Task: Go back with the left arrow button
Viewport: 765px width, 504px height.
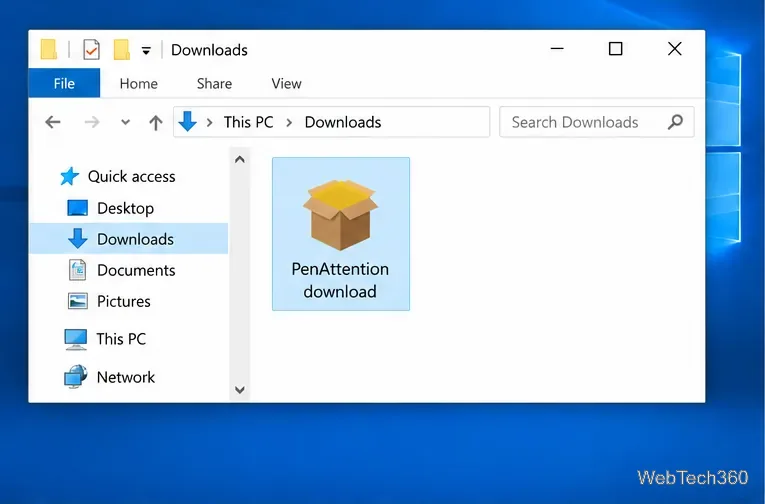Action: coord(53,122)
